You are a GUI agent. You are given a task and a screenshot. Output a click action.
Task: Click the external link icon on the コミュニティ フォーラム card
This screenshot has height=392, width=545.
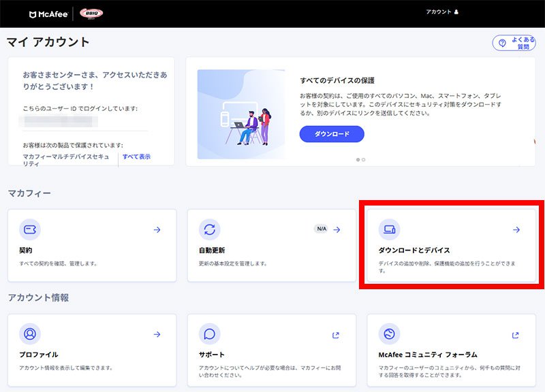[516, 335]
